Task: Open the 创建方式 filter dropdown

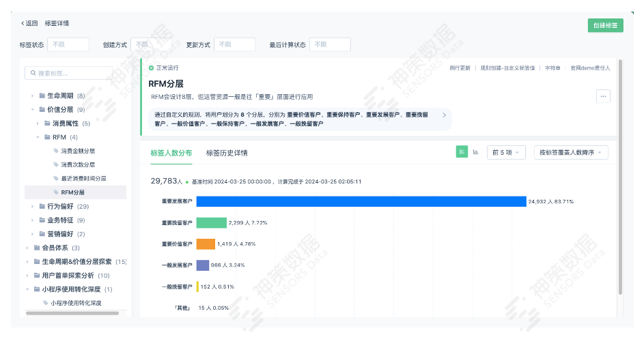Action: [x=151, y=44]
